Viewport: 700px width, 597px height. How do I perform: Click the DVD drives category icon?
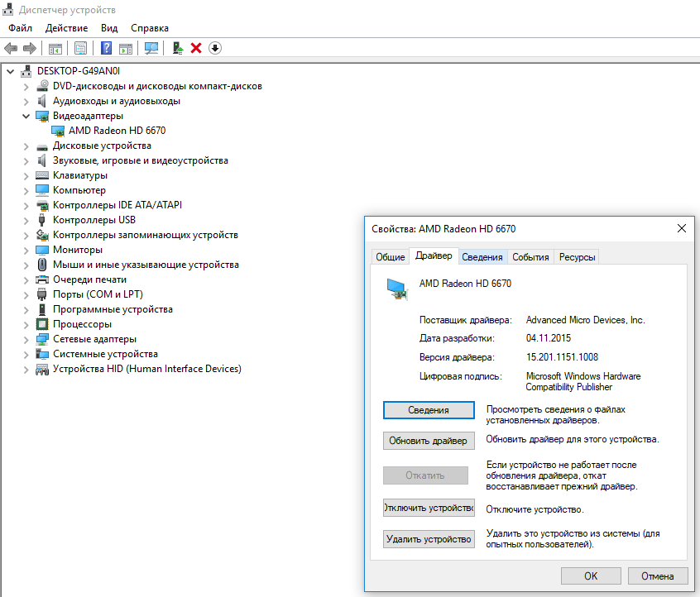pyautogui.click(x=42, y=86)
